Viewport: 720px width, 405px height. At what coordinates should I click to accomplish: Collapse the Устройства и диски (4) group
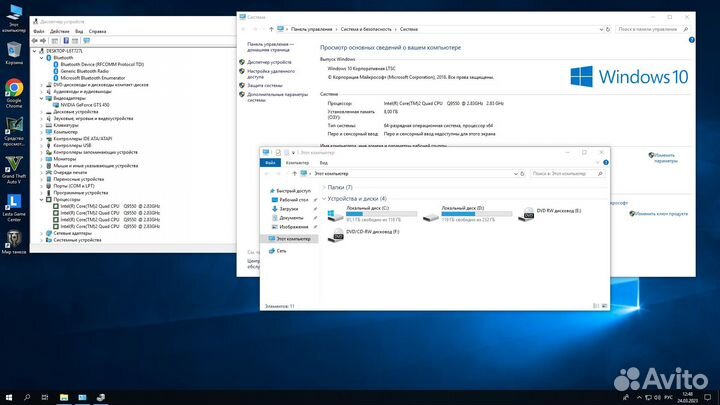tap(324, 199)
